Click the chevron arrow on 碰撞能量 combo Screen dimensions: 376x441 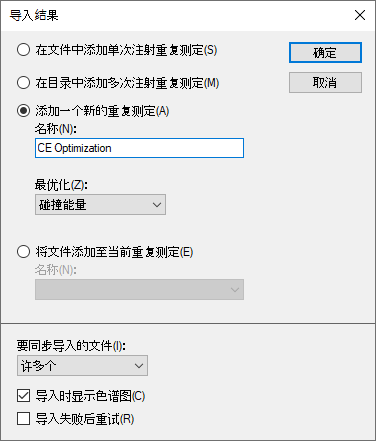[157, 205]
